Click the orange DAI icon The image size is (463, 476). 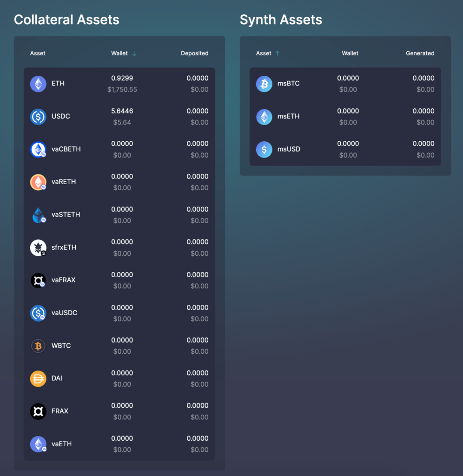point(38,378)
